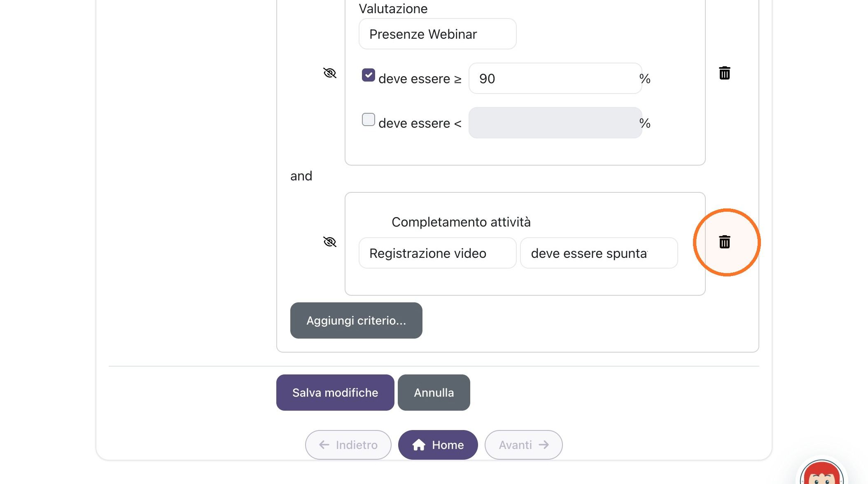Open the Registrazione video activity dropdown
Screen dimensions: 868x484
pos(437,253)
